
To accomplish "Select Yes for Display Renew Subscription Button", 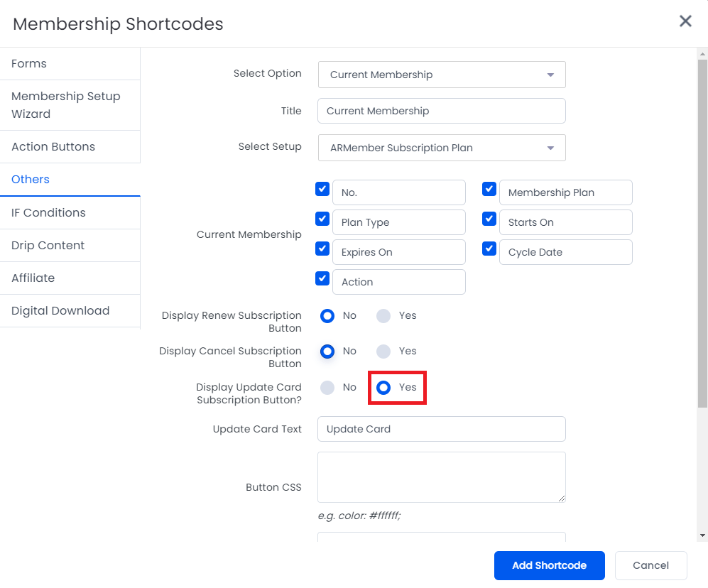I will [383, 316].
